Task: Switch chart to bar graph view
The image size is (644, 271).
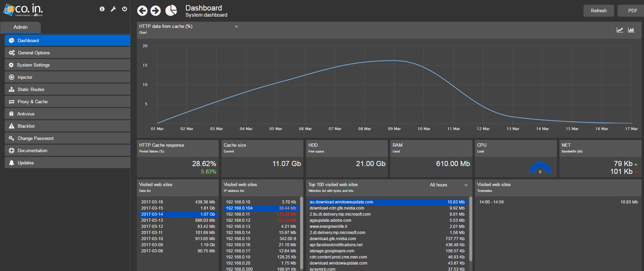Action: tap(631, 30)
